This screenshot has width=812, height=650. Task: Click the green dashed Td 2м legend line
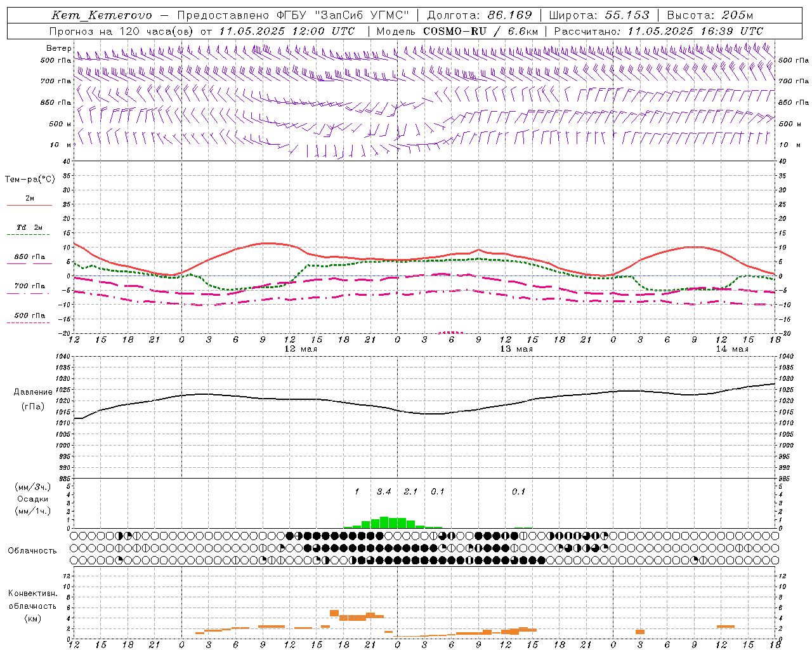point(29,235)
